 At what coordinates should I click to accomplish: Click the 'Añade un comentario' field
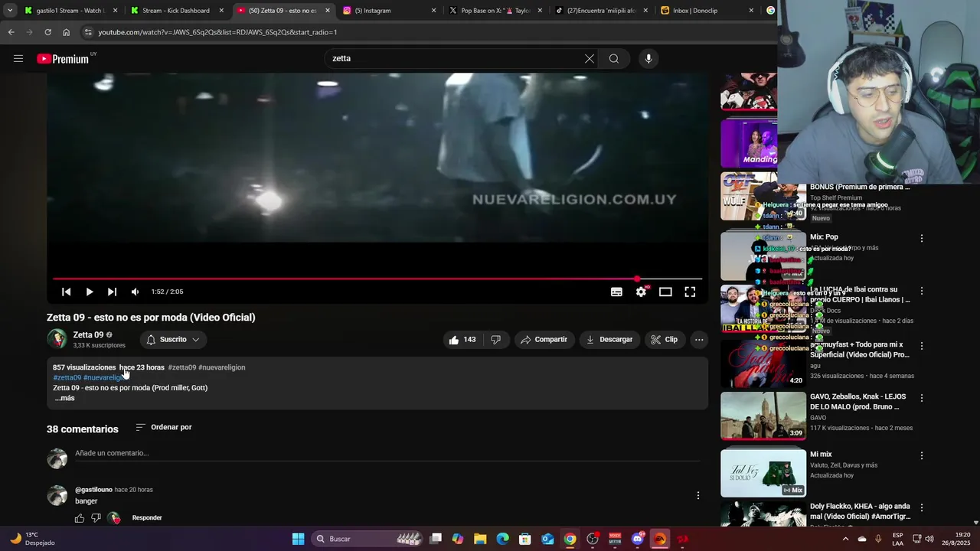(x=387, y=453)
